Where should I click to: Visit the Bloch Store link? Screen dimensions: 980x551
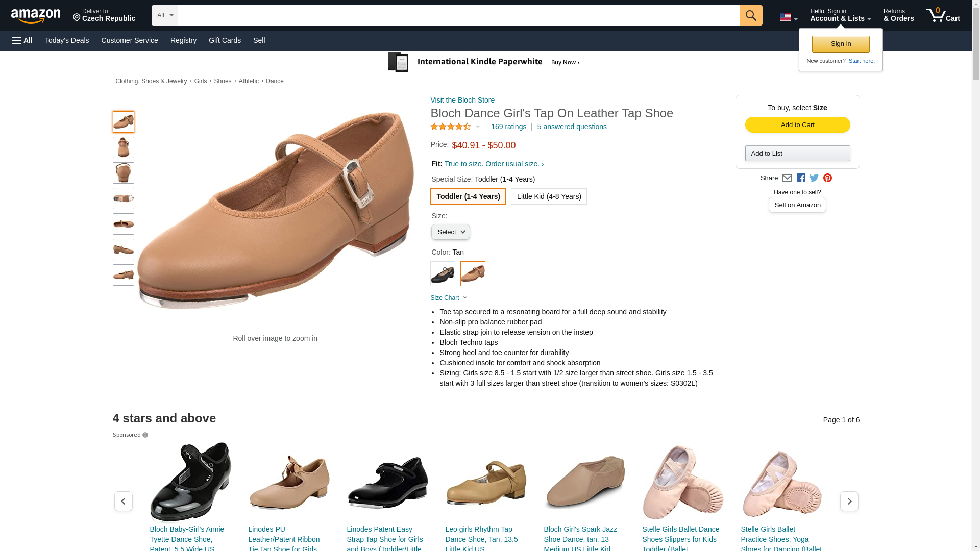pos(462,100)
